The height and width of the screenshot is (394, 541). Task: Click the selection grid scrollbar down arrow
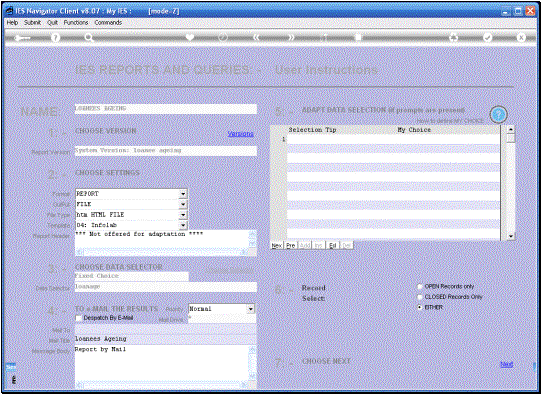[511, 236]
